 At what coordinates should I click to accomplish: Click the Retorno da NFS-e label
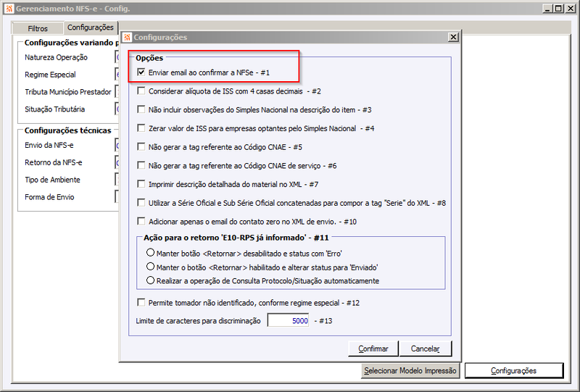[54, 162]
